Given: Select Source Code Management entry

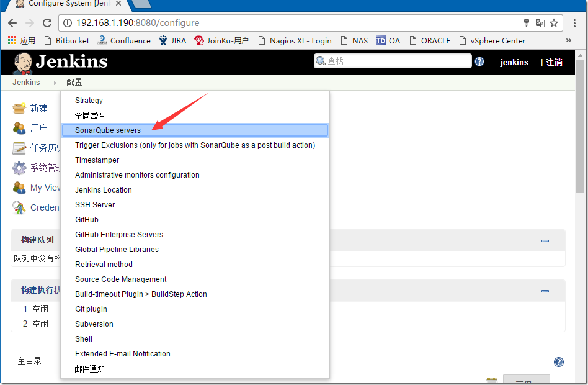Looking at the screenshot, I should (195, 279).
